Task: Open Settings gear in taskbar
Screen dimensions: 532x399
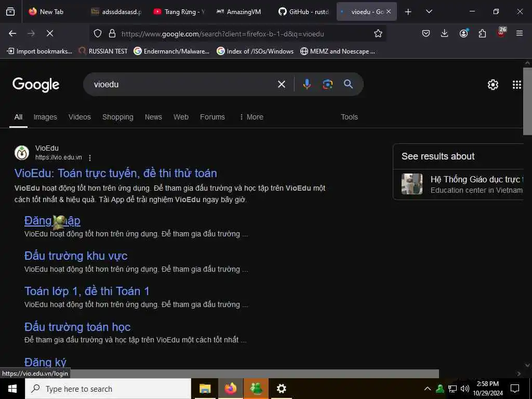Action: [281, 389]
